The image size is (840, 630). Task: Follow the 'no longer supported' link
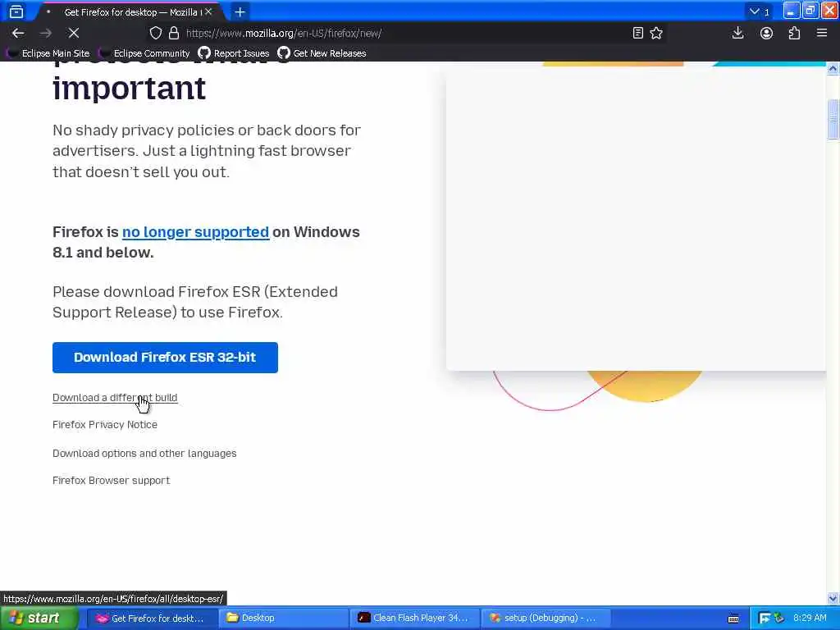195,232
